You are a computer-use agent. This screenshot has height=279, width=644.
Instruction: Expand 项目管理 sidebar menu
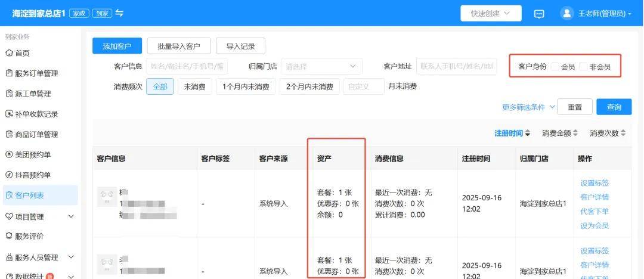tap(39, 216)
